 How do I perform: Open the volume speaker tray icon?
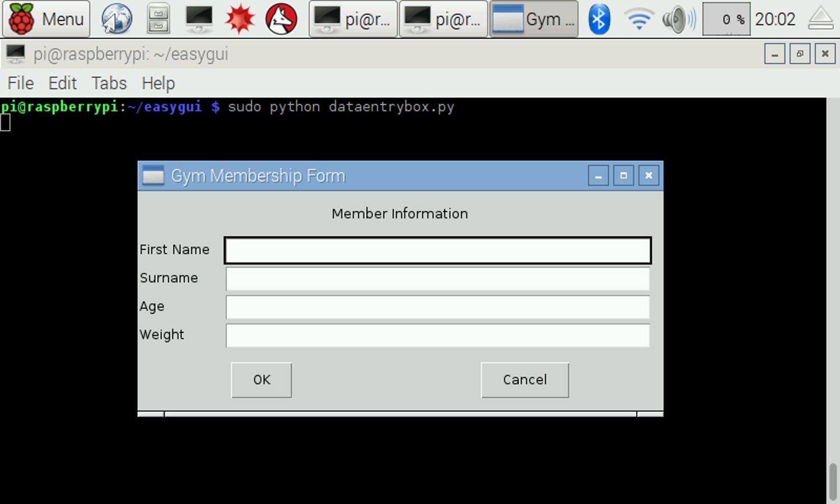pyautogui.click(x=679, y=18)
